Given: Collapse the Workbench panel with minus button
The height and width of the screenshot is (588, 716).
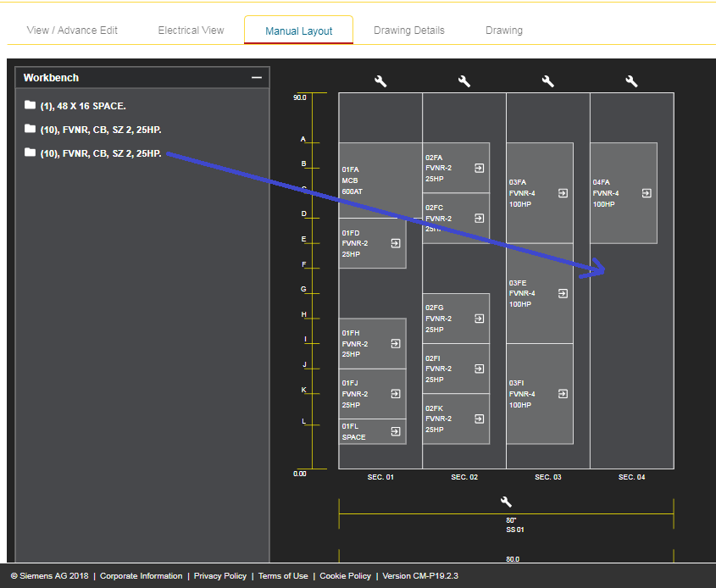Looking at the screenshot, I should pos(257,77).
